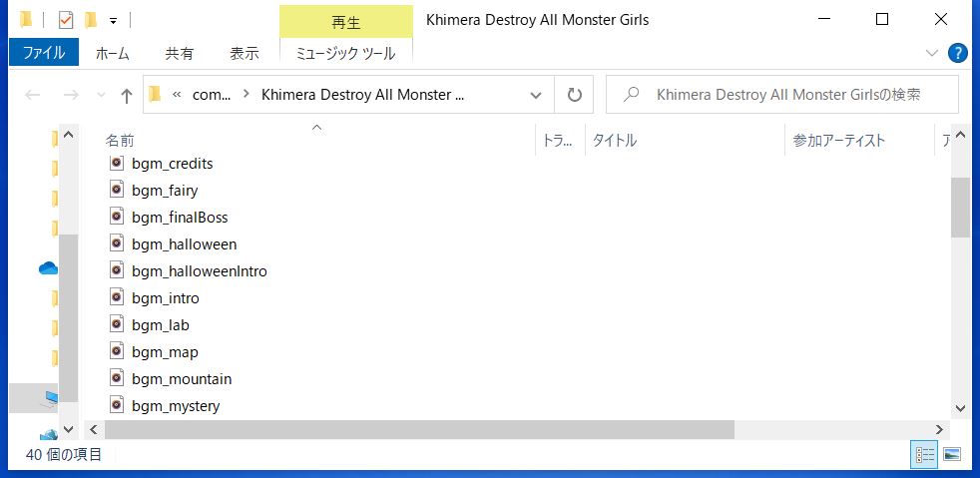Click the Properties checkmark icon in quick access toolbar
Image resolution: width=980 pixels, height=478 pixels.
pyautogui.click(x=66, y=21)
